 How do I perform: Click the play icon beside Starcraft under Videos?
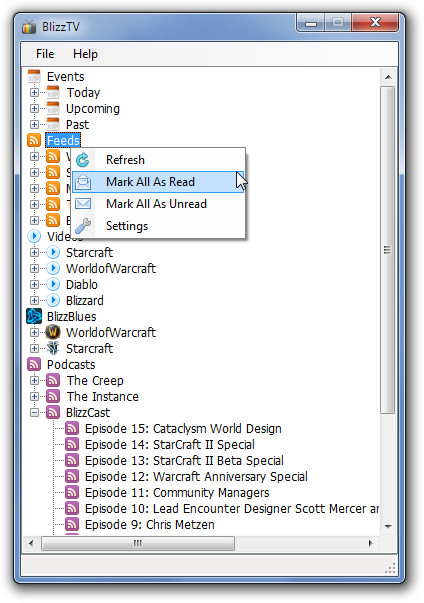53,252
